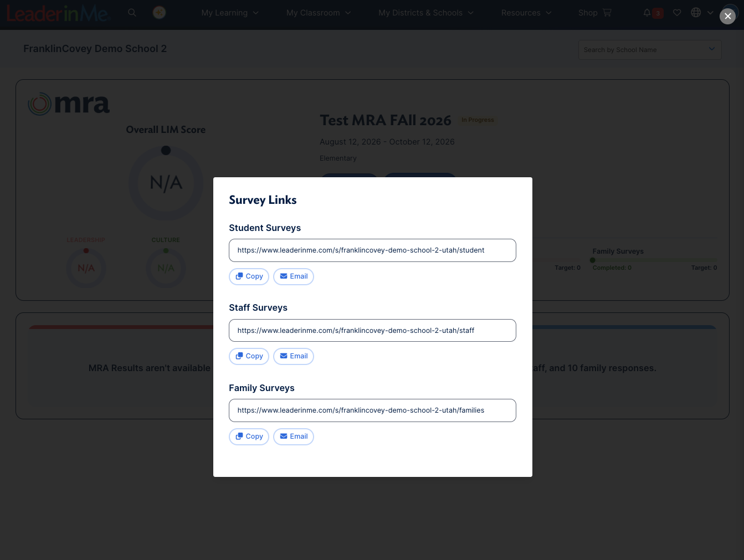The width and height of the screenshot is (744, 560).
Task: Close the Survey Links dialog
Action: pos(728,16)
